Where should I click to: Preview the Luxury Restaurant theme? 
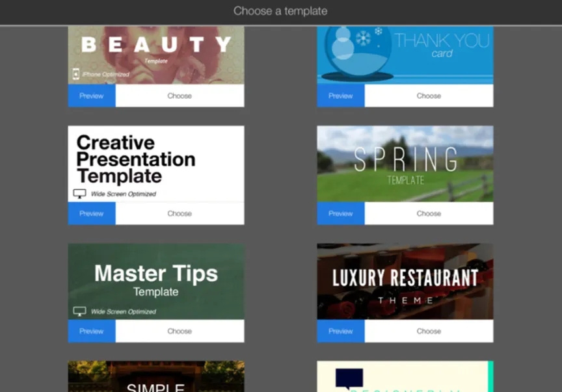[x=341, y=331]
